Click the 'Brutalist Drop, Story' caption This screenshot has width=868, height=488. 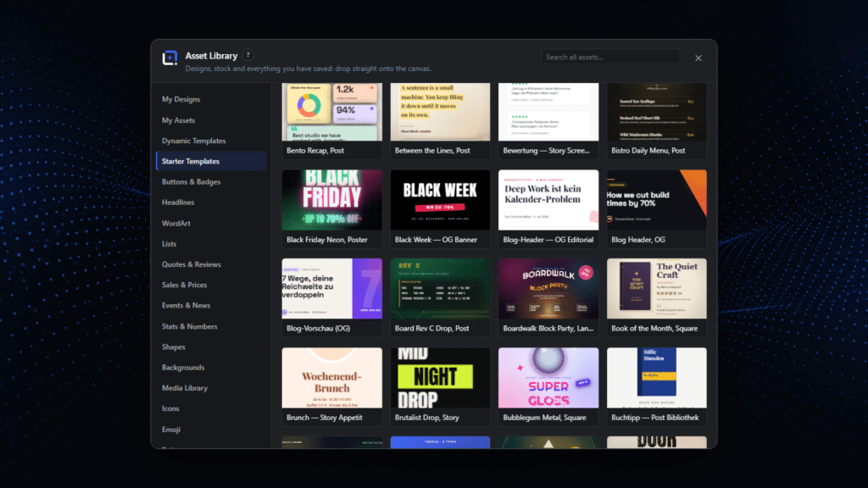427,418
